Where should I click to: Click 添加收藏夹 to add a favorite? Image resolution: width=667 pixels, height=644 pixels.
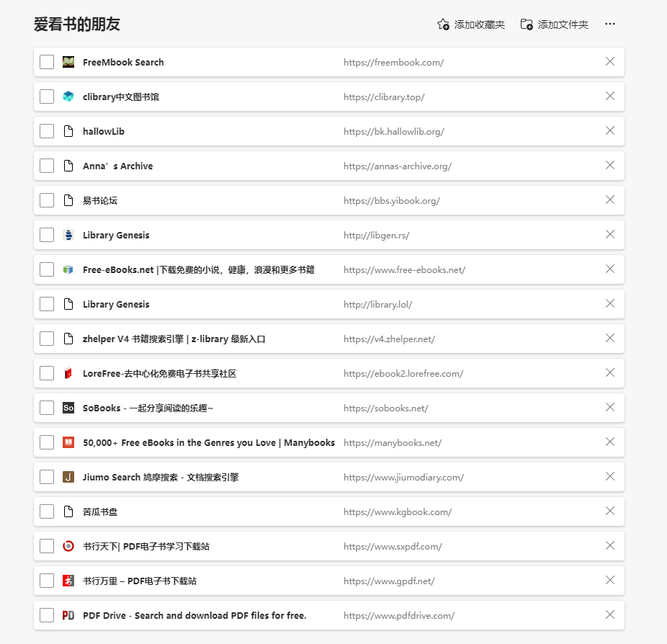(x=471, y=24)
